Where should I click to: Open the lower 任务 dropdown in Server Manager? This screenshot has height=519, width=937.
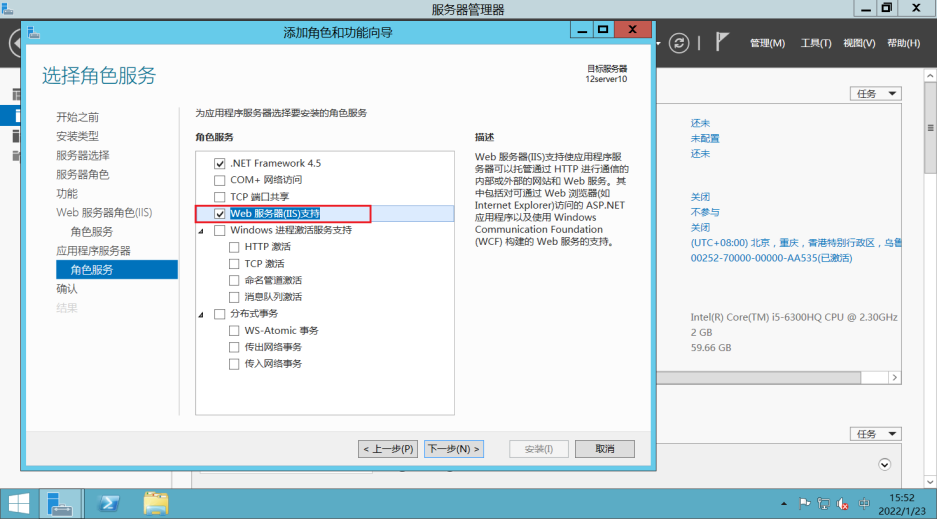point(875,434)
